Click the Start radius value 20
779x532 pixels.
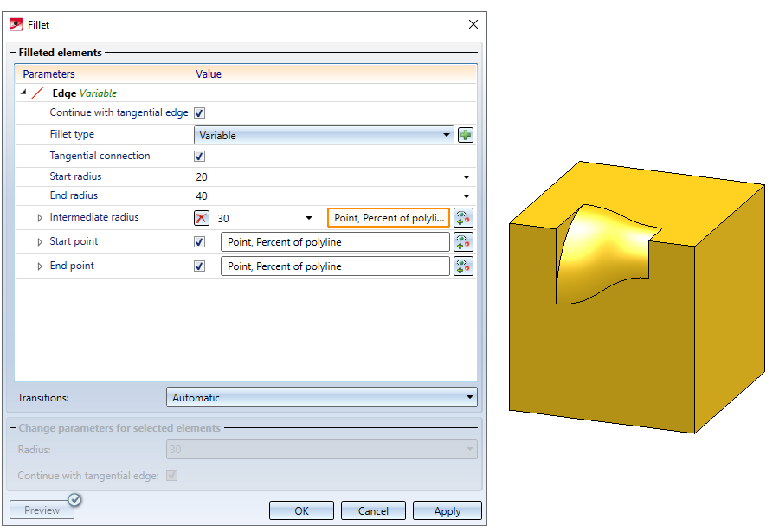pyautogui.click(x=202, y=177)
